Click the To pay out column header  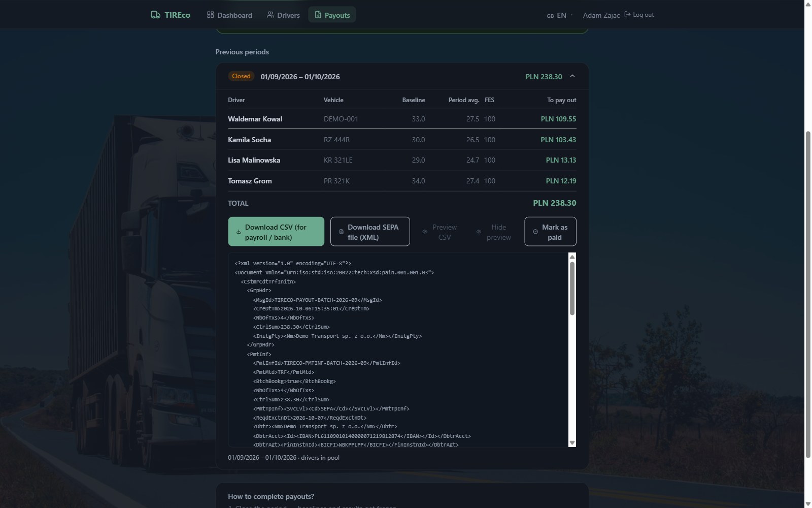[x=561, y=100]
